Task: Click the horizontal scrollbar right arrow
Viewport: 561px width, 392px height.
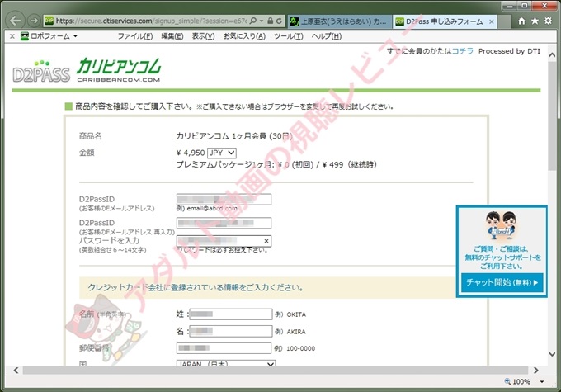Action: (535, 371)
